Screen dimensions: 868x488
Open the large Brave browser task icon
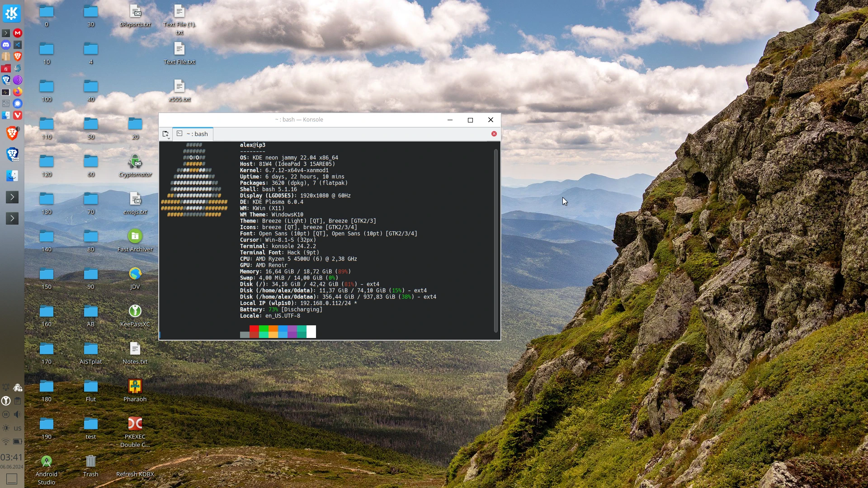click(x=12, y=133)
